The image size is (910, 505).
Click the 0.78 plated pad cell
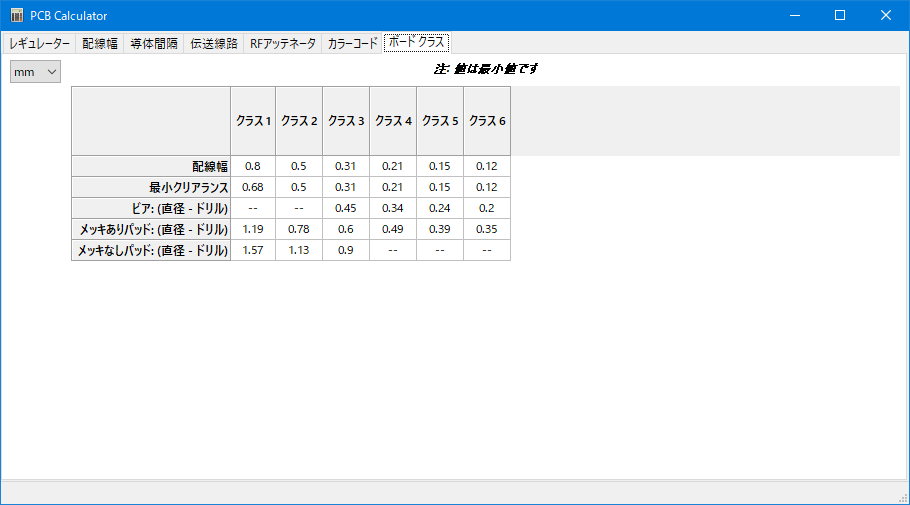pyautogui.click(x=299, y=229)
